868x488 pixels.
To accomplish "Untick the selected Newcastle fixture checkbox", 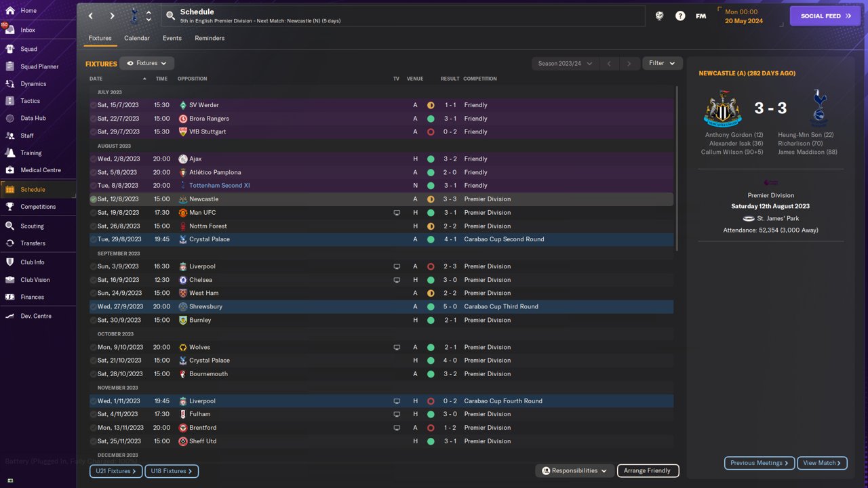I will point(94,199).
